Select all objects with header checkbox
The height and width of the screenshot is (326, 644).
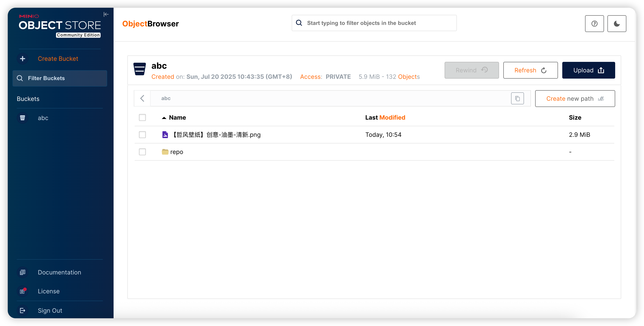[x=142, y=117]
